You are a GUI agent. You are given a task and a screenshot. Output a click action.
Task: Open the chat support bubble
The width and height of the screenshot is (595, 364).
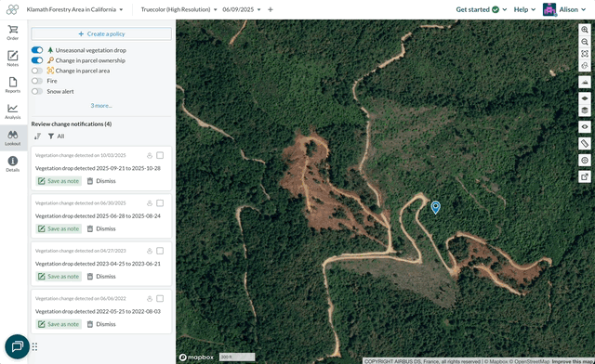tap(17, 346)
